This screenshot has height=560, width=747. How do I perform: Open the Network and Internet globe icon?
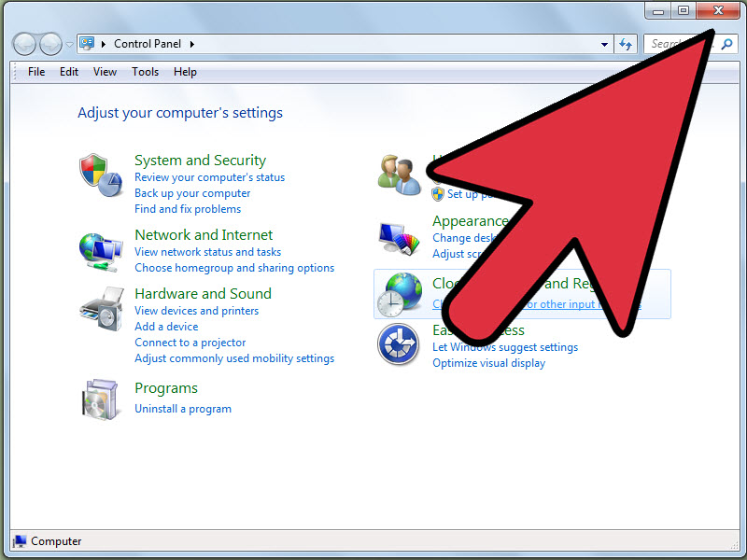(101, 252)
